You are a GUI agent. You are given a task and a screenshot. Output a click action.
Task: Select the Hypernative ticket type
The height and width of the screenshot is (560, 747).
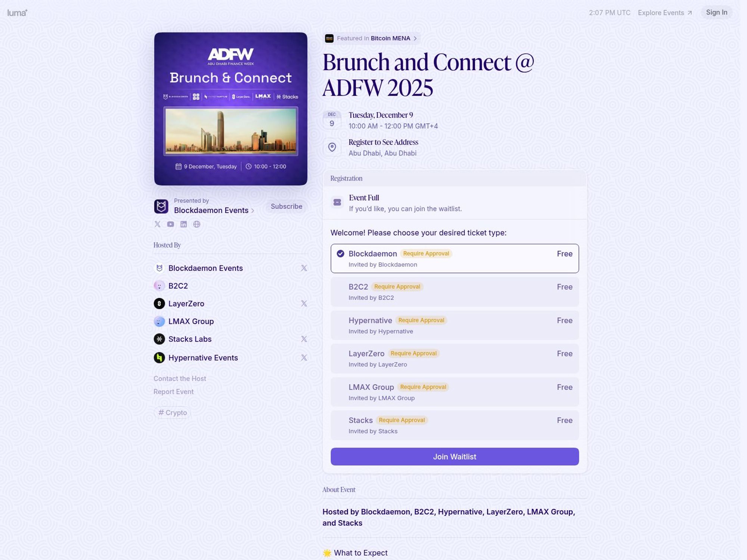click(x=454, y=325)
